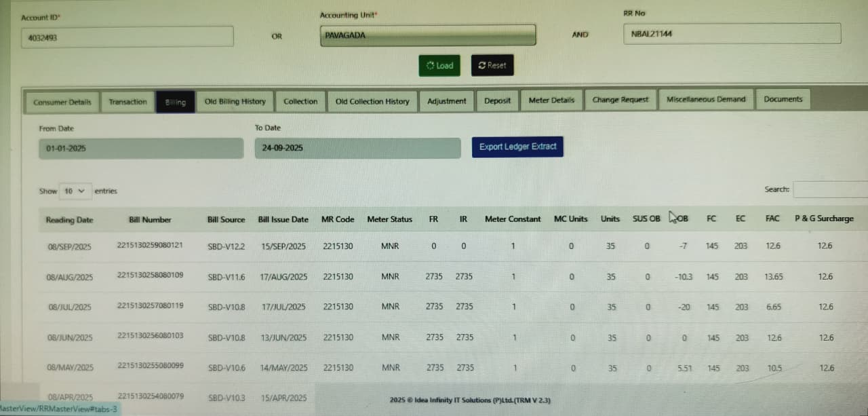Open the To Date picker field
Screen dimensions: 868x416
pos(357,148)
